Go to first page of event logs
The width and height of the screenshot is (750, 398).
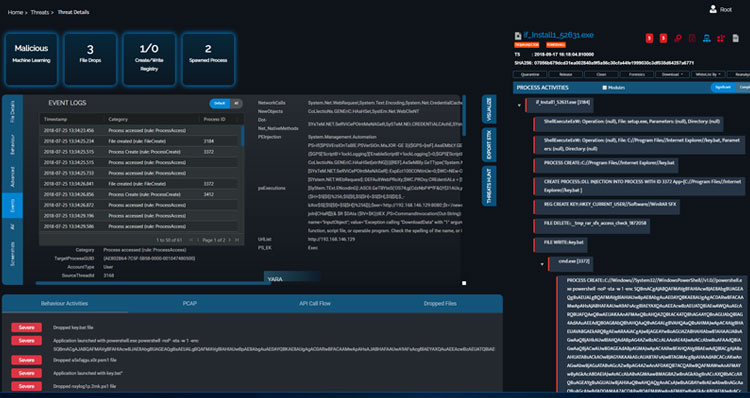point(191,240)
